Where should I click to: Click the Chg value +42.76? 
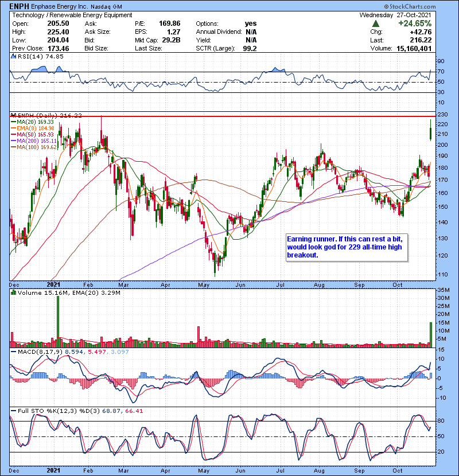tap(421, 32)
